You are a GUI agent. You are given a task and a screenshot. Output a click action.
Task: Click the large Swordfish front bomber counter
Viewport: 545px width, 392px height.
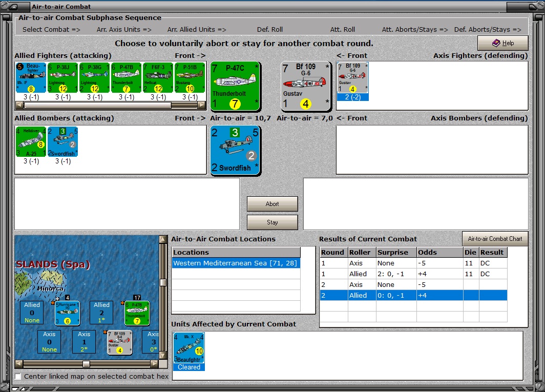point(235,150)
